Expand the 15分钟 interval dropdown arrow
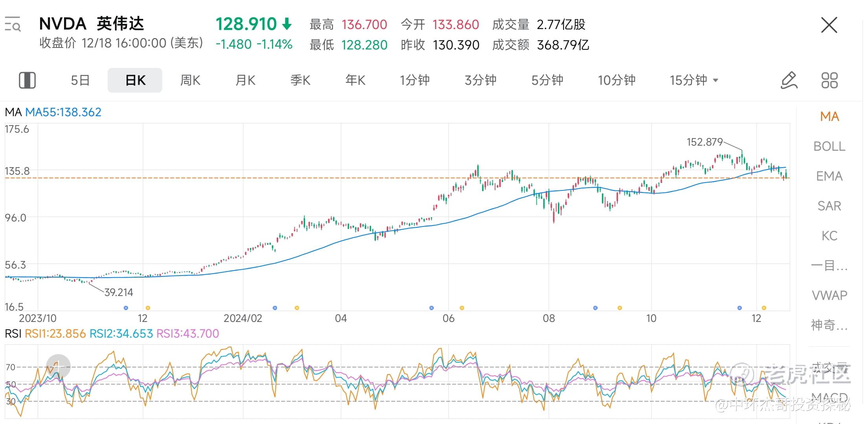The image size is (868, 424). click(x=716, y=80)
